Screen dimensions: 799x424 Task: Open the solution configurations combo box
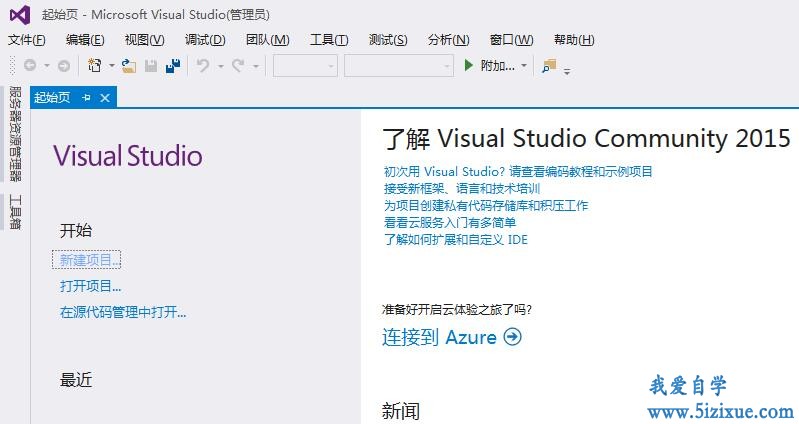(305, 66)
